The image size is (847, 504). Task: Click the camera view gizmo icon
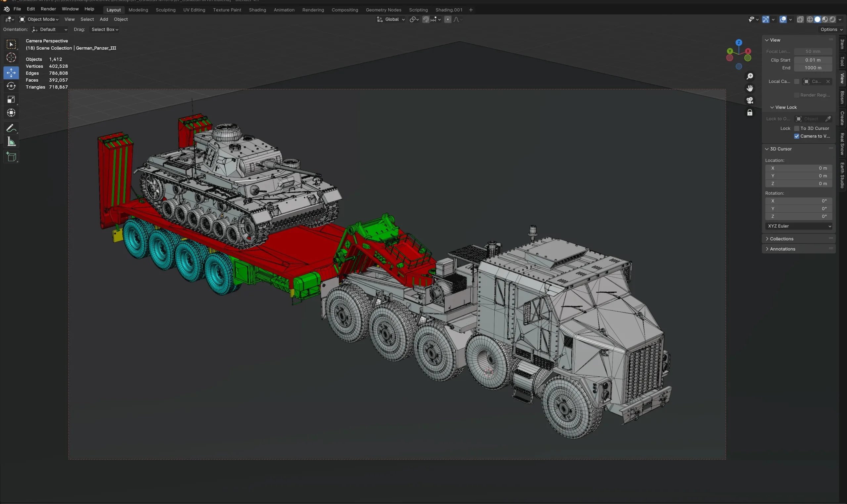point(750,100)
